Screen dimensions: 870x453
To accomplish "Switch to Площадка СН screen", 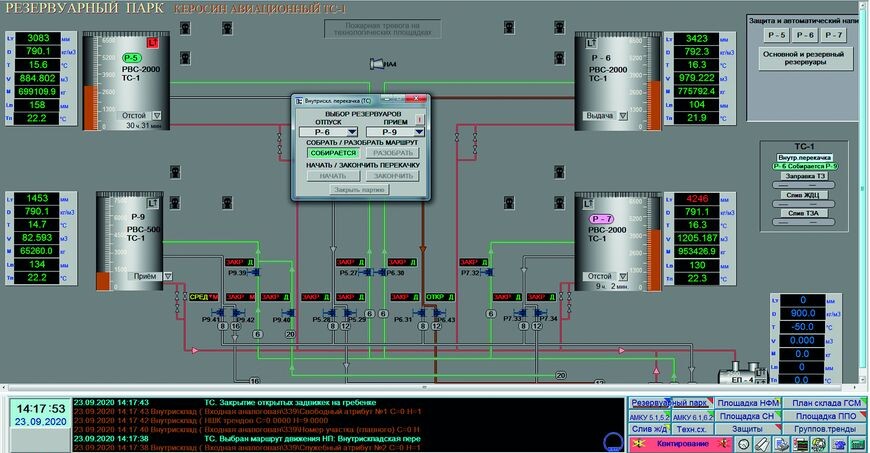I will click(747, 416).
